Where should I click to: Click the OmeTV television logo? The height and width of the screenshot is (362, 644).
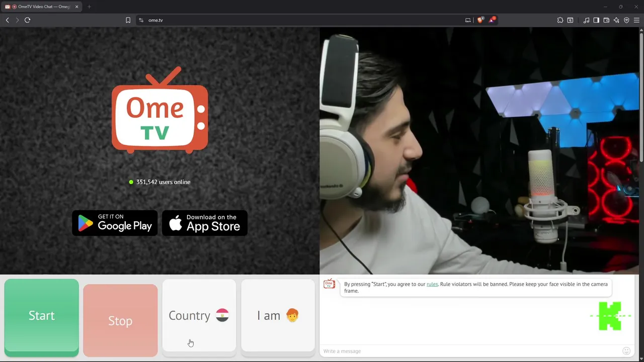(x=159, y=110)
